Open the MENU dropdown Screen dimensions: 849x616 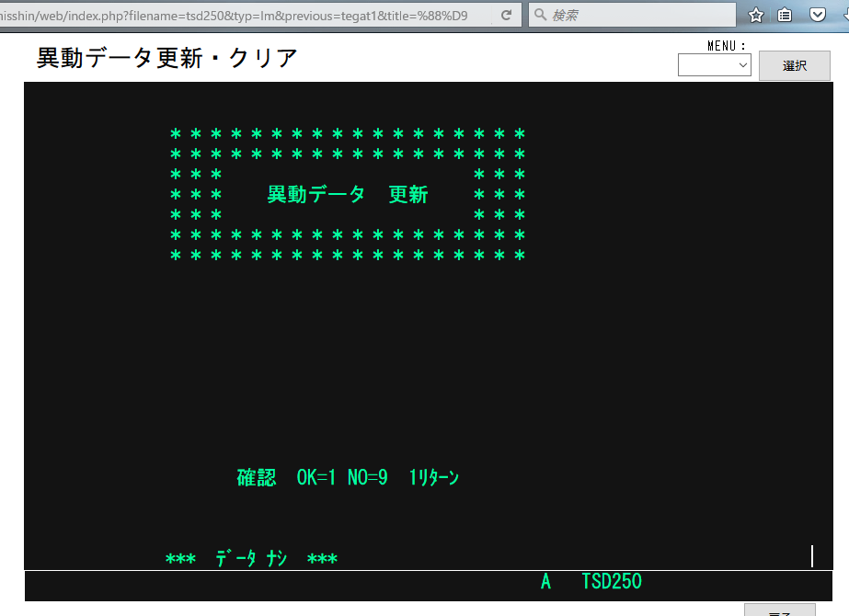[715, 65]
